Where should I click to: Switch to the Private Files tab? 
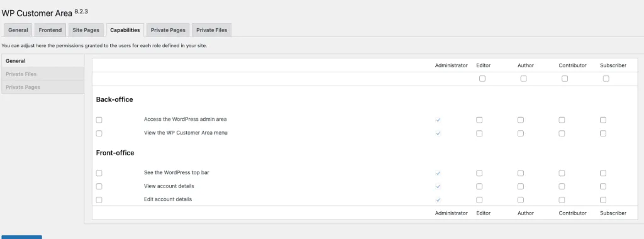click(211, 30)
